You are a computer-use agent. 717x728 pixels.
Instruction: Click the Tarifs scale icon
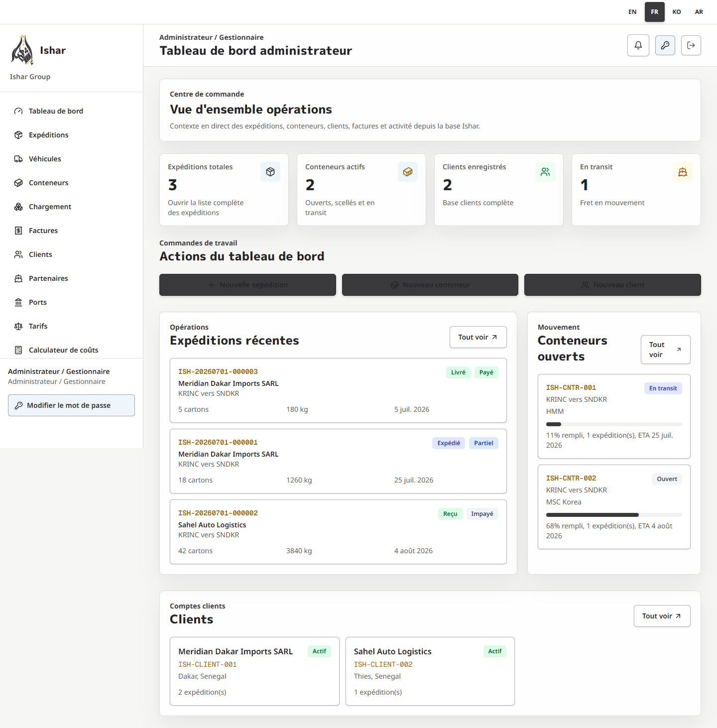point(18,326)
